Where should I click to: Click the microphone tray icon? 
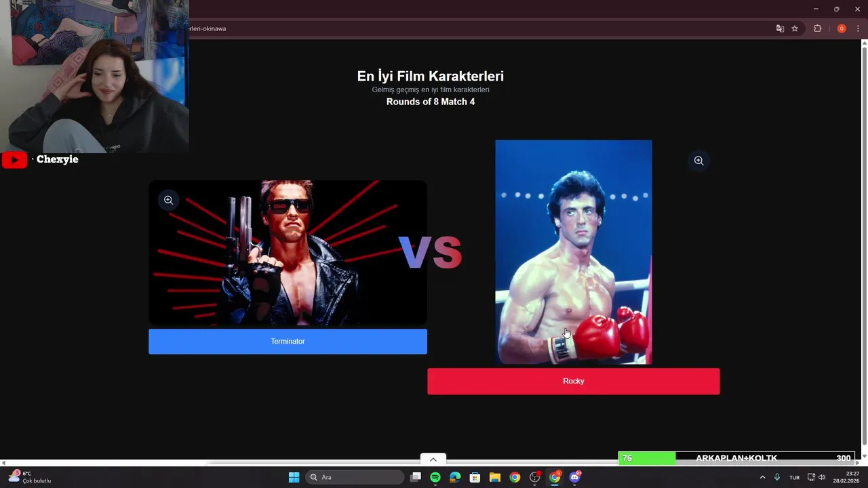(777, 477)
